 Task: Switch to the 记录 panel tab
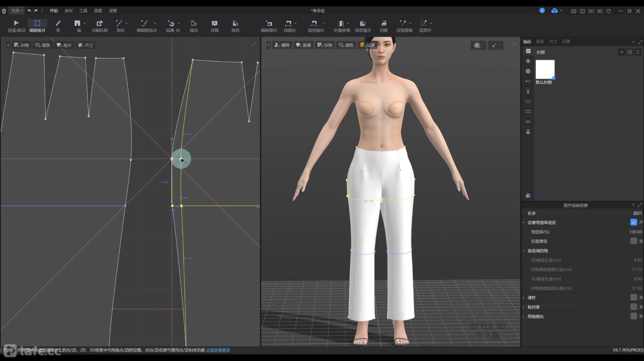[x=566, y=41]
